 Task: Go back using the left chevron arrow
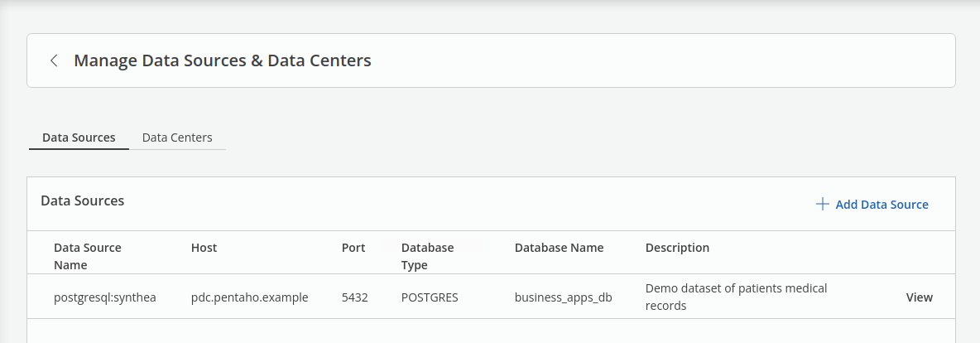[54, 60]
